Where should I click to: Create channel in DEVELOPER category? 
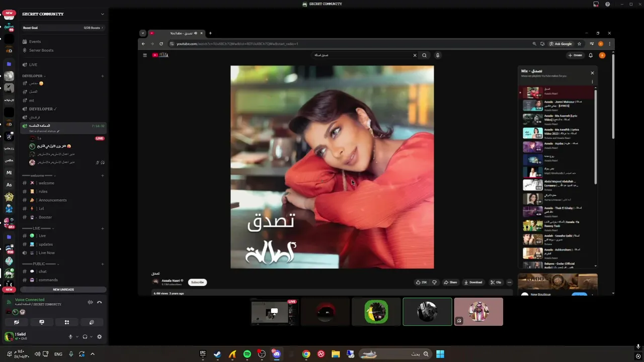[103, 76]
